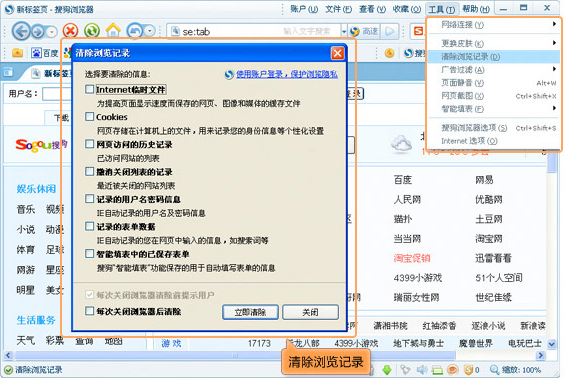This screenshot has height=378, width=565.
Task: Click the Undo closed tab icon
Action: point(135,31)
